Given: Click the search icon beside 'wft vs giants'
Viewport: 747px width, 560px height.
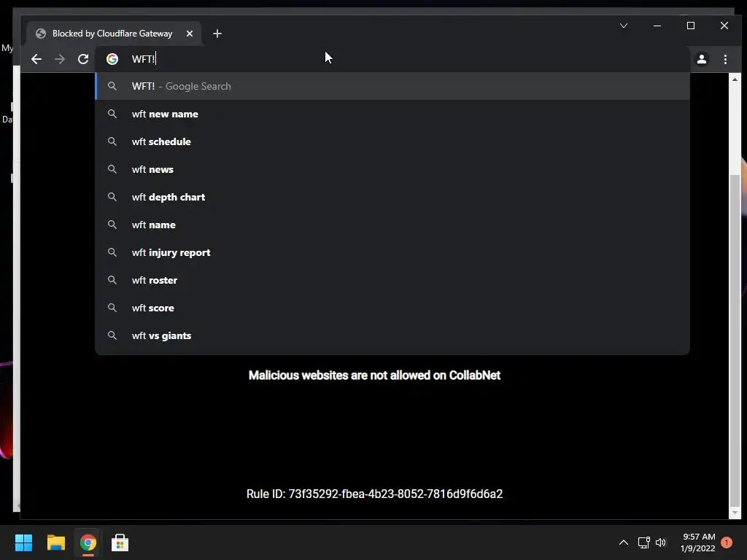Looking at the screenshot, I should point(112,335).
